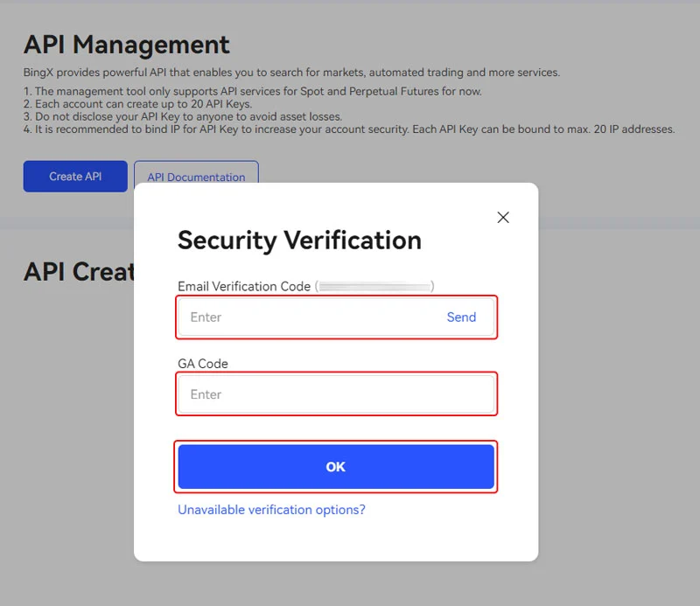The image size is (700, 606).
Task: Click the partially hidden API Create heading
Action: point(79,272)
